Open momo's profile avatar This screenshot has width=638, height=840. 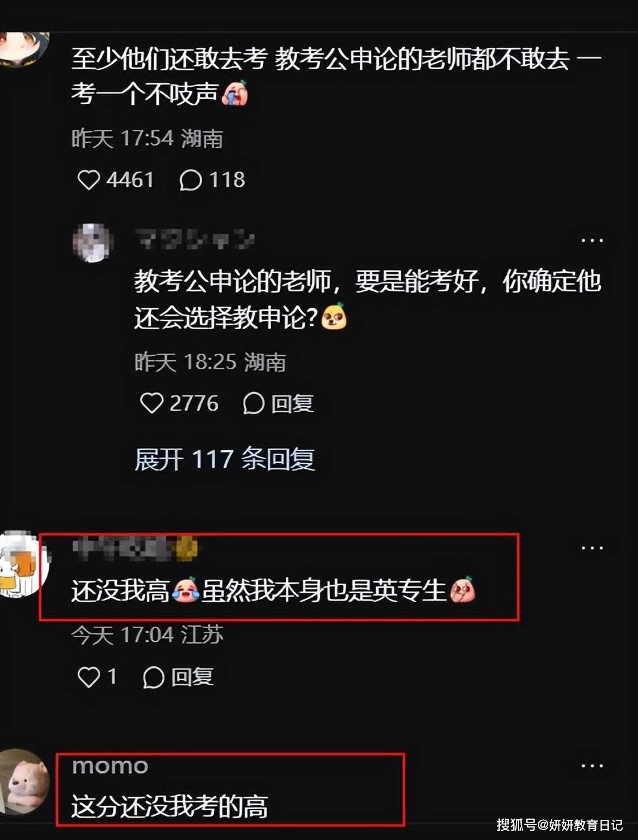(x=24, y=782)
